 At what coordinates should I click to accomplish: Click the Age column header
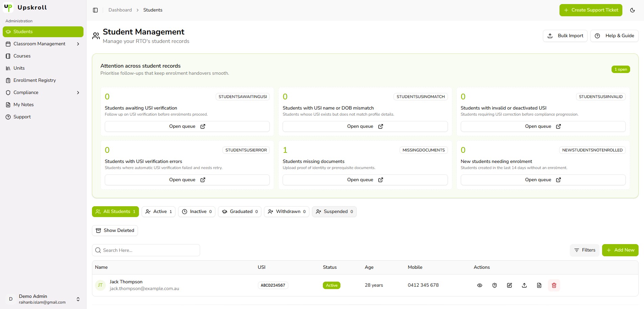[369, 267]
